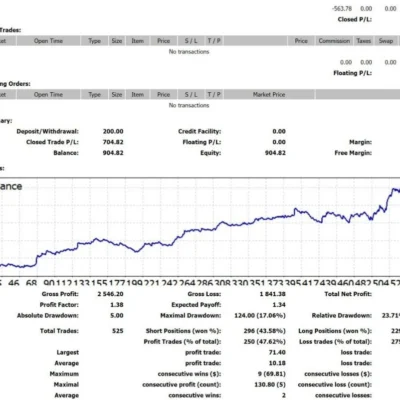Click the 'Profit Trades (% of total):' label
The width and height of the screenshot is (400, 400).
click(x=182, y=342)
